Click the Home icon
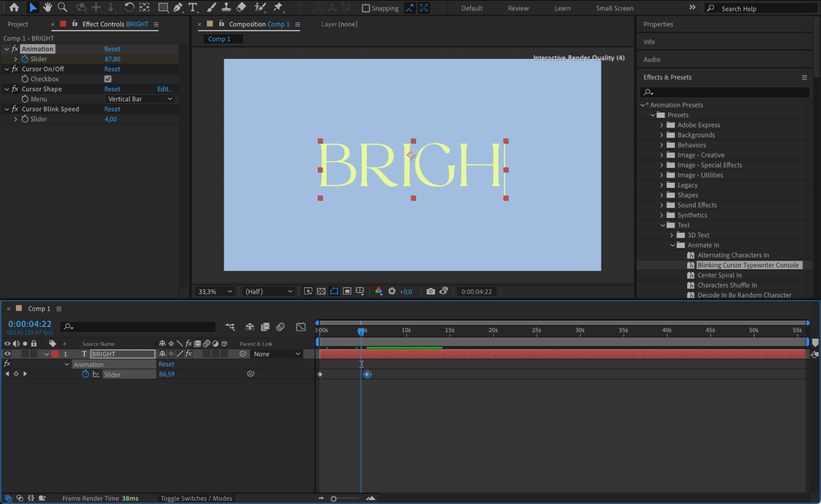The width and height of the screenshot is (821, 504). coord(14,7)
